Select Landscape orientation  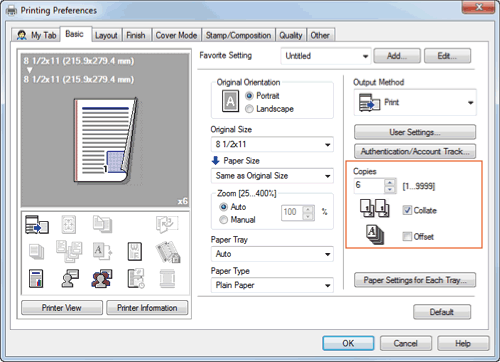(x=249, y=109)
